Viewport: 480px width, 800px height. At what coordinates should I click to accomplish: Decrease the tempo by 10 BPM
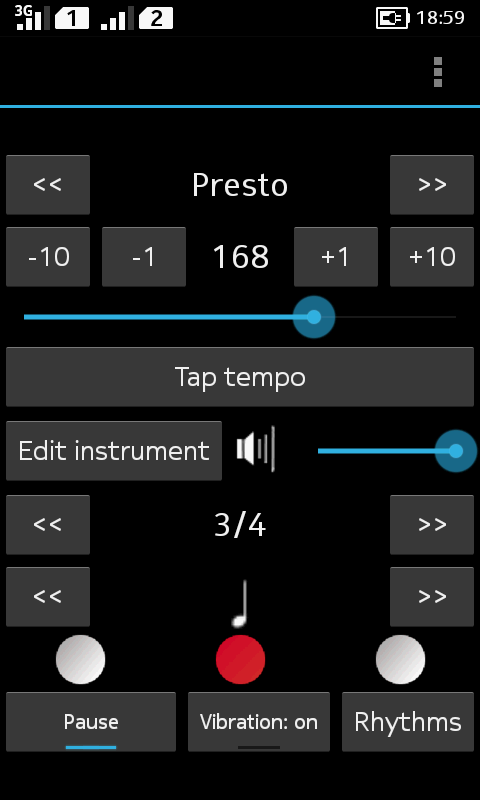48,257
